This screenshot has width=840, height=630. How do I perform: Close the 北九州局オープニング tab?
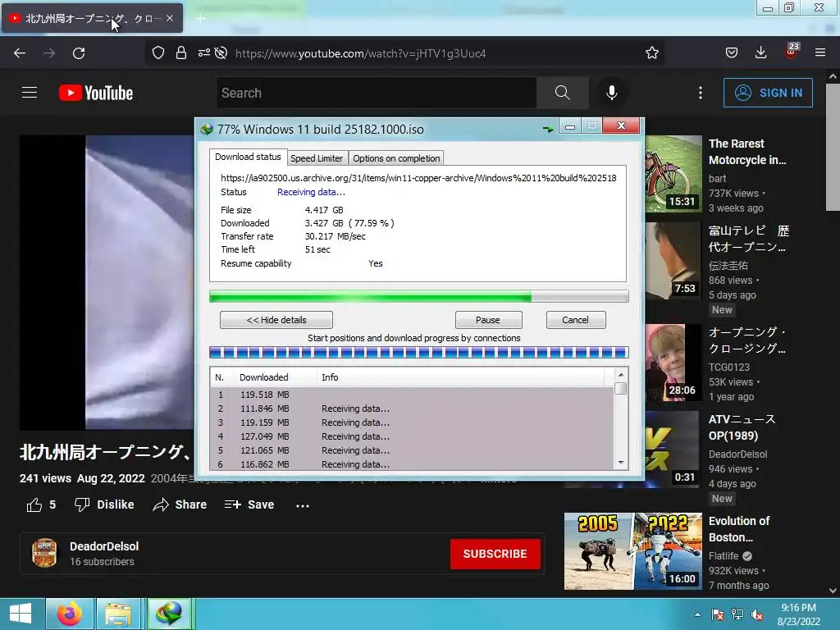[170, 18]
